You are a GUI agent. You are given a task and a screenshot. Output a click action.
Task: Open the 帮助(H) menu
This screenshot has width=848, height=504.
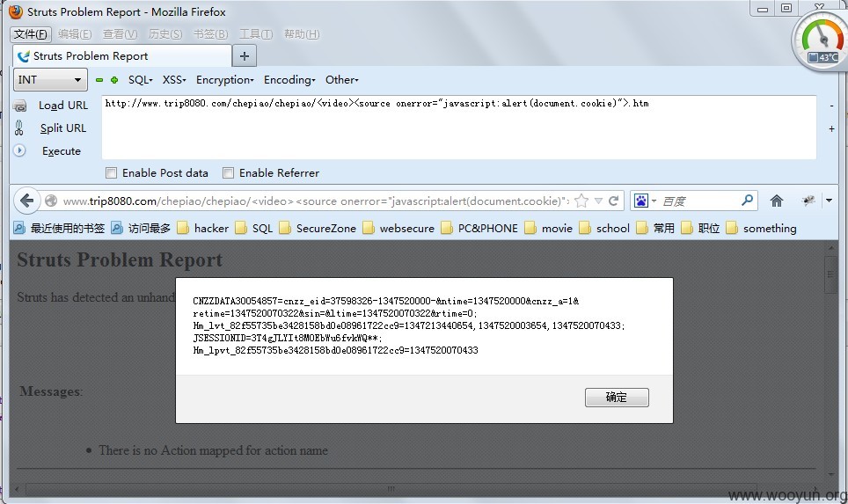point(302,34)
